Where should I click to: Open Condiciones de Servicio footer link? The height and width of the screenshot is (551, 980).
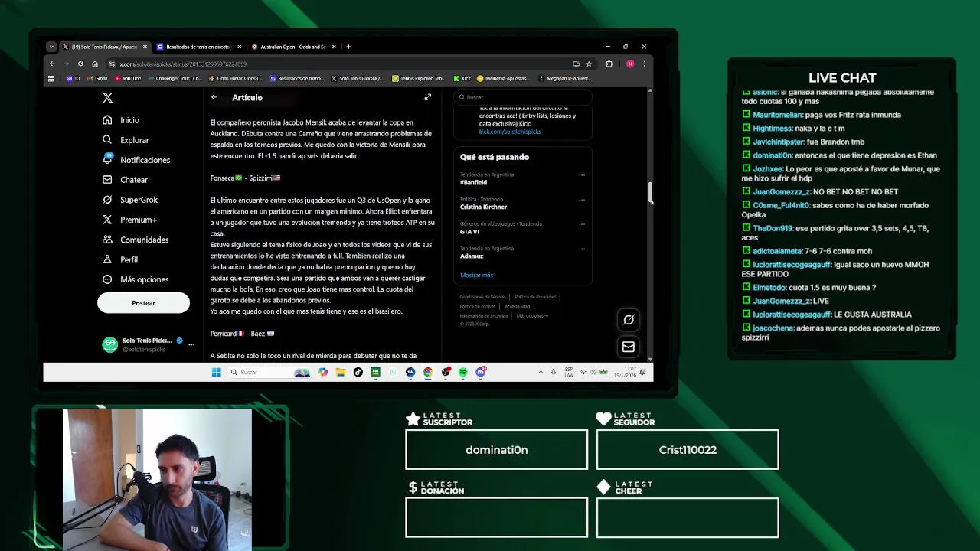pyautogui.click(x=482, y=297)
